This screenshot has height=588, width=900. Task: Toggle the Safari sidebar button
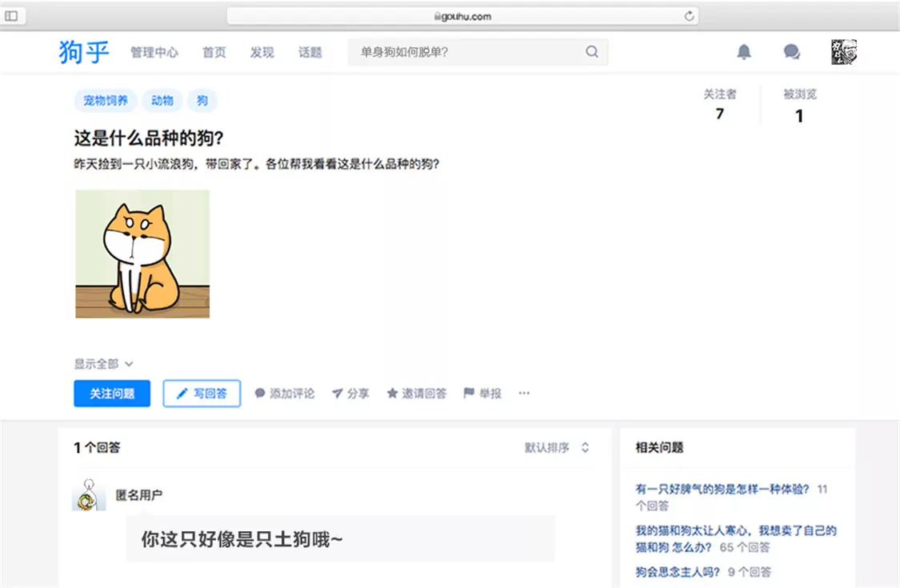(12, 16)
